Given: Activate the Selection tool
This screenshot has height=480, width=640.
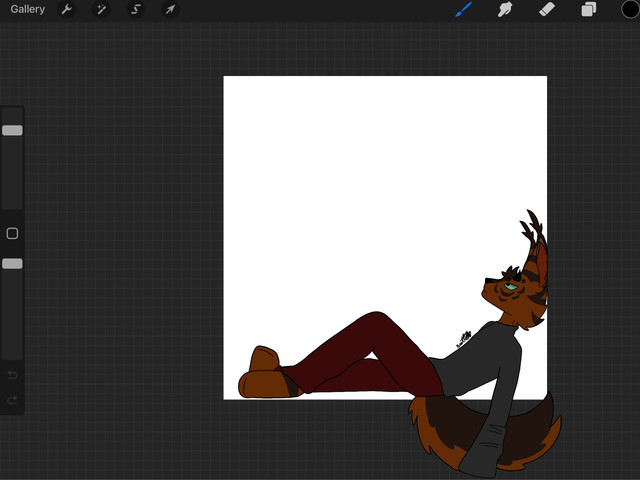Looking at the screenshot, I should [x=136, y=9].
